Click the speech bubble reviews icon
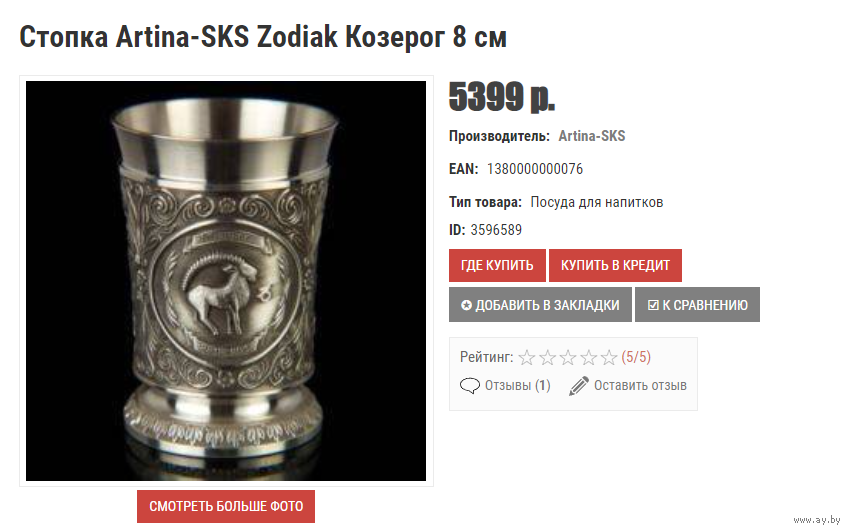The width and height of the screenshot is (848, 531). (469, 386)
